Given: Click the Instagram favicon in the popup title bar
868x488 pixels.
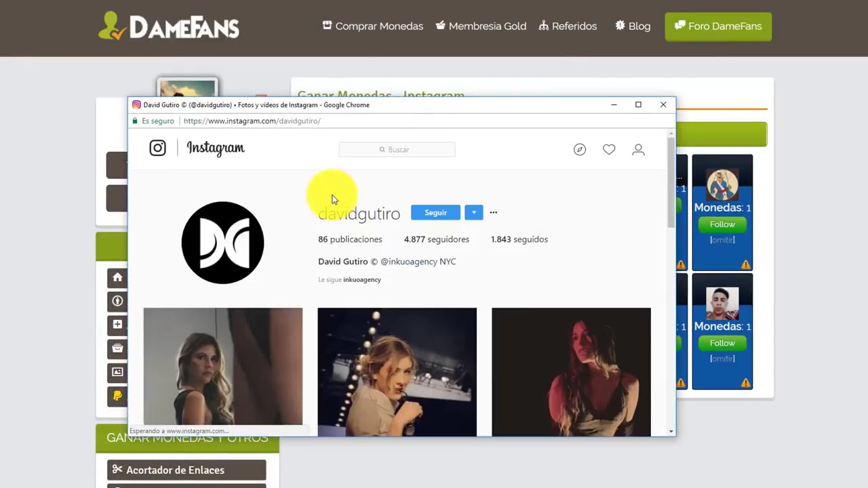Looking at the screenshot, I should pyautogui.click(x=136, y=105).
